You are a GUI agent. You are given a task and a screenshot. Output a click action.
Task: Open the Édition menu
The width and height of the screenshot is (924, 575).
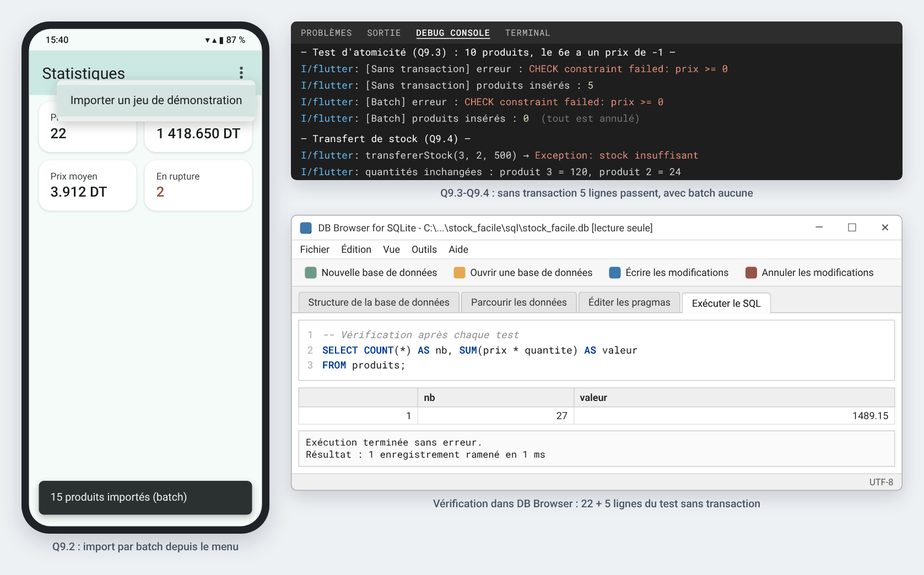click(356, 249)
